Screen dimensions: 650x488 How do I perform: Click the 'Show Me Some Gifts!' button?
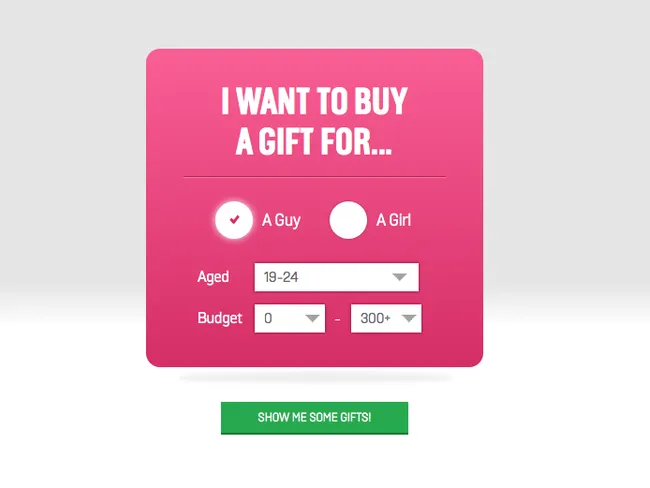point(314,418)
